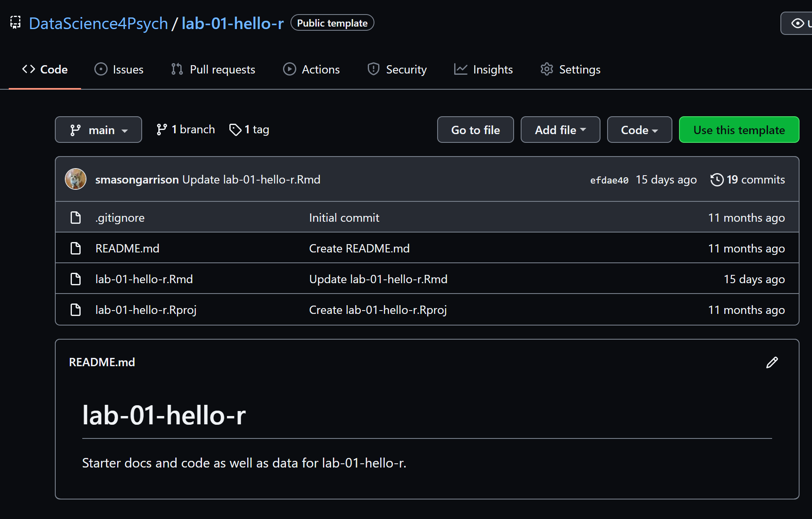The height and width of the screenshot is (519, 812).
Task: Expand the Code clone dropdown
Action: click(x=639, y=130)
